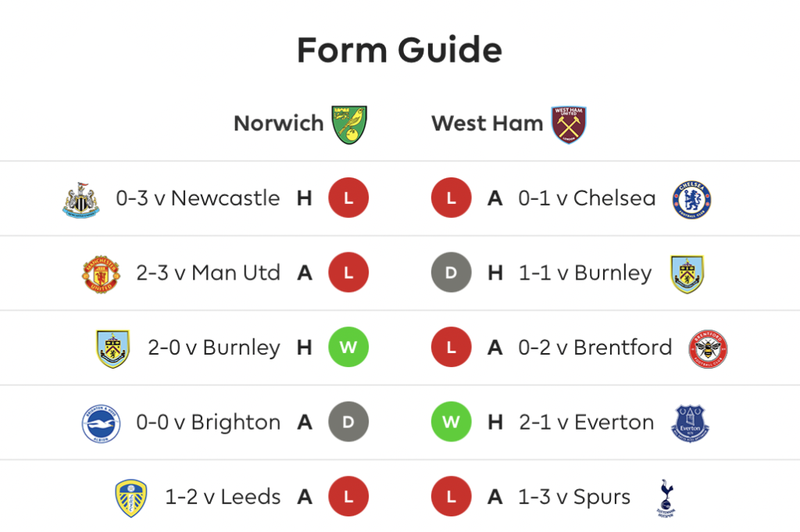Image resolution: width=800 pixels, height=532 pixels.
Task: Open the Leeds United crest
Action: 131,498
